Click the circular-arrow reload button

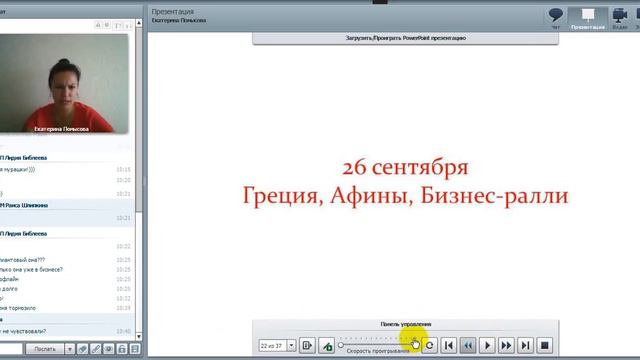(x=429, y=345)
